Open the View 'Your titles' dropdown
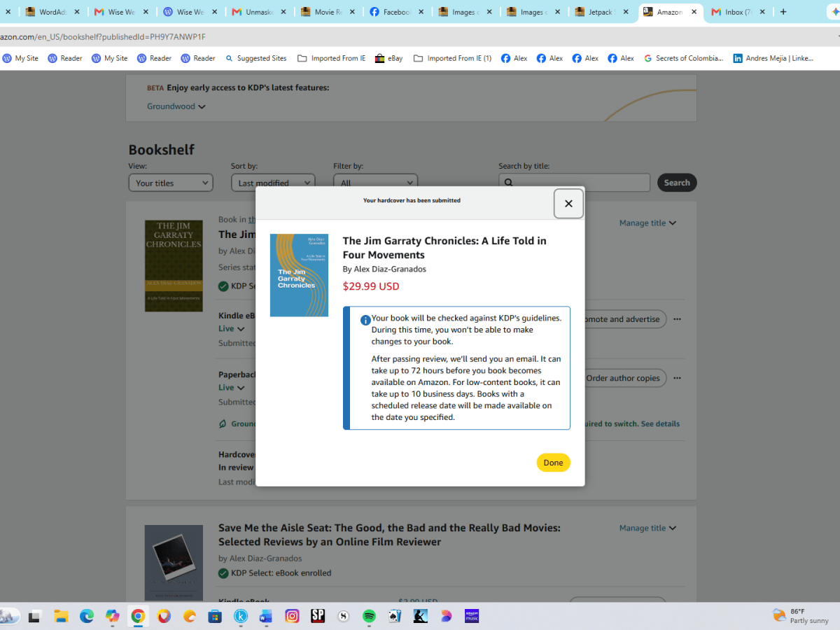This screenshot has height=630, width=840. [x=171, y=183]
